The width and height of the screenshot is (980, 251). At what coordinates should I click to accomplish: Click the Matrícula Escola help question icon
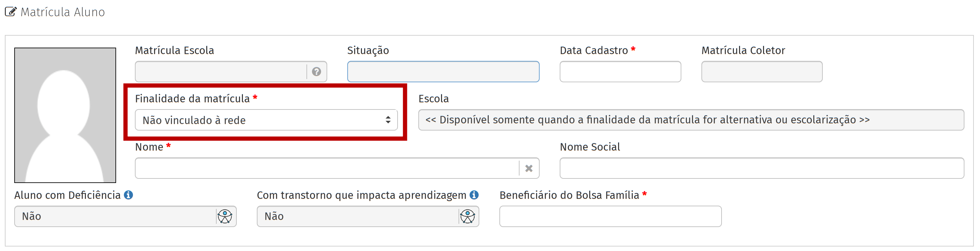316,72
